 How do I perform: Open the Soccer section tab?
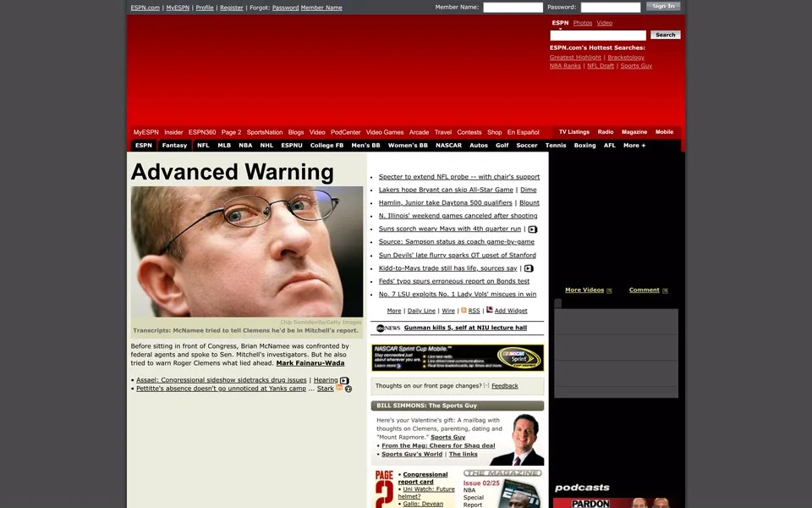point(527,146)
